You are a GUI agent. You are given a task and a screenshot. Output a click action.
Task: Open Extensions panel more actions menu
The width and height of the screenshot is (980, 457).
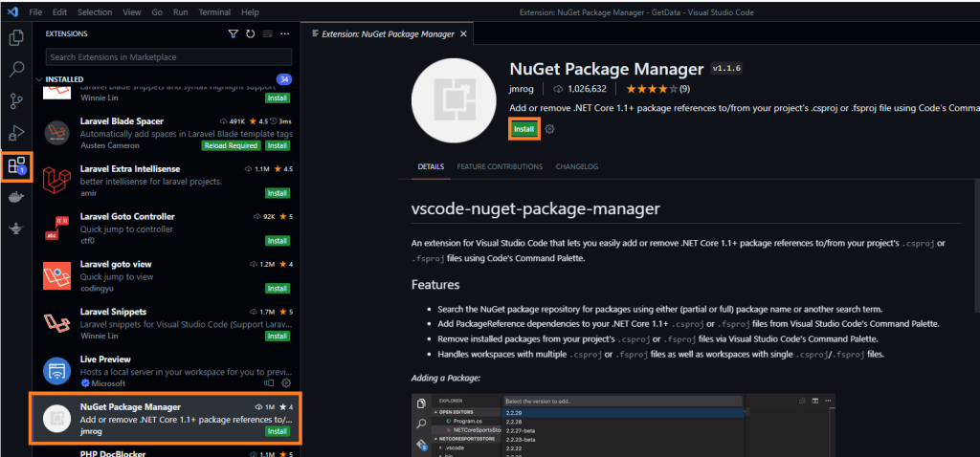click(x=285, y=33)
